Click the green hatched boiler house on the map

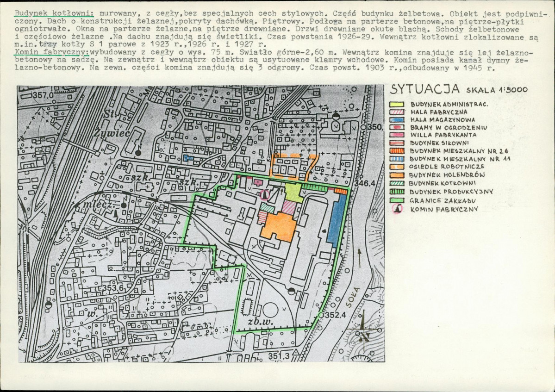(x=267, y=208)
